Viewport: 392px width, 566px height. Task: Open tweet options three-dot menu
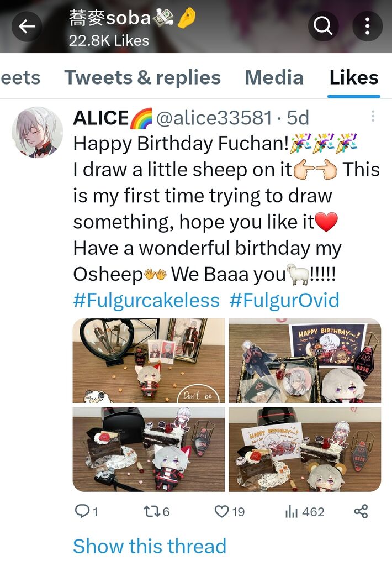(373, 116)
